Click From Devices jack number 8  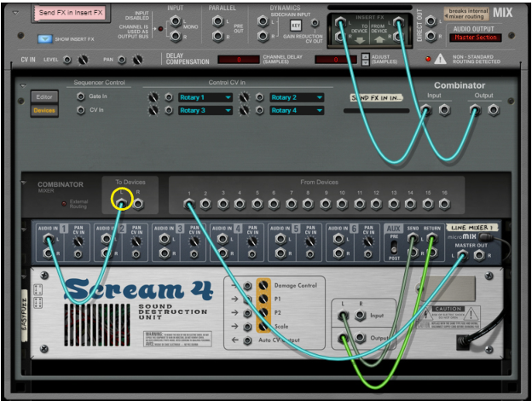(308, 204)
